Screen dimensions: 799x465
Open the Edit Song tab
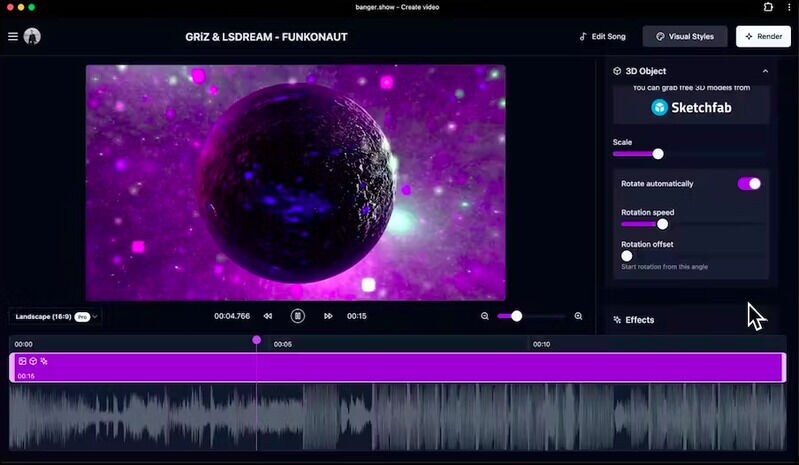click(603, 37)
